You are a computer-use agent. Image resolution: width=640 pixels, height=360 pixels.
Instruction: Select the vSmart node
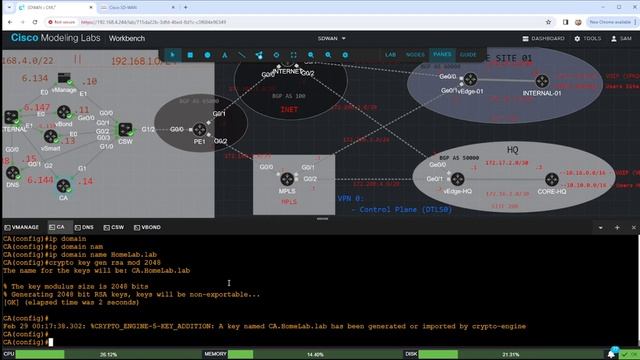coord(51,136)
